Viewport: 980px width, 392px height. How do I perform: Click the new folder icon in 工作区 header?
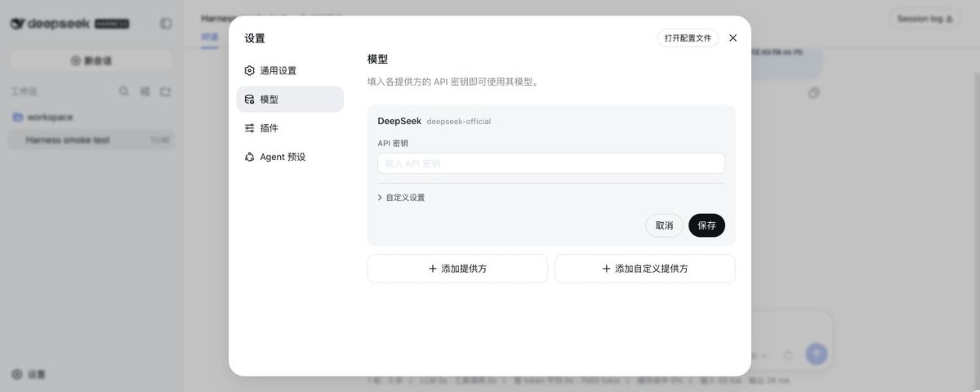166,91
